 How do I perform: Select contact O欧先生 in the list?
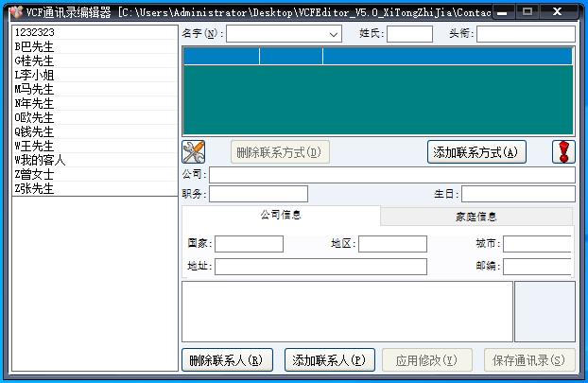(95, 117)
